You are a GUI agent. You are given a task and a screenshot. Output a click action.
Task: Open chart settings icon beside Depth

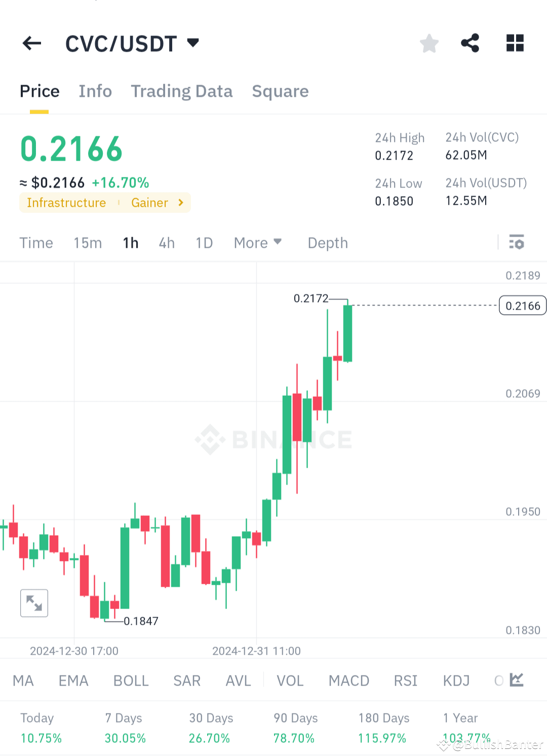[x=517, y=243]
